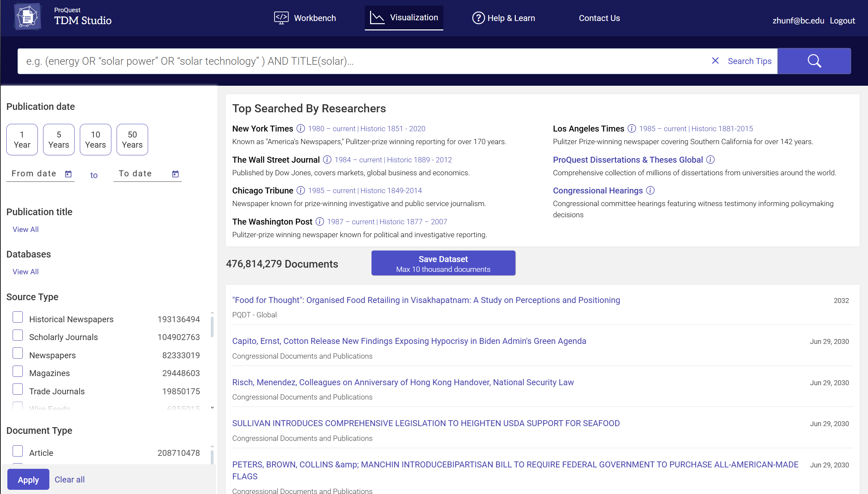Click the Apply filters button
868x494 pixels.
tap(28, 480)
